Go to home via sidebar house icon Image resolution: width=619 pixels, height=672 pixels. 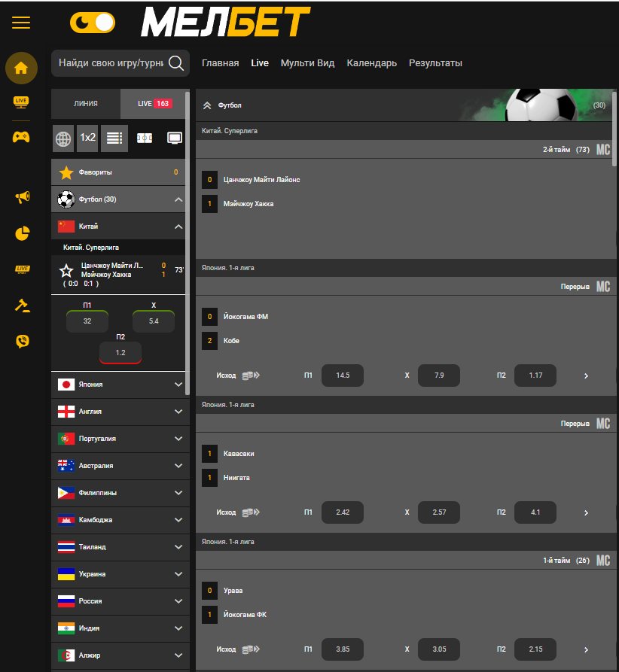click(x=21, y=68)
